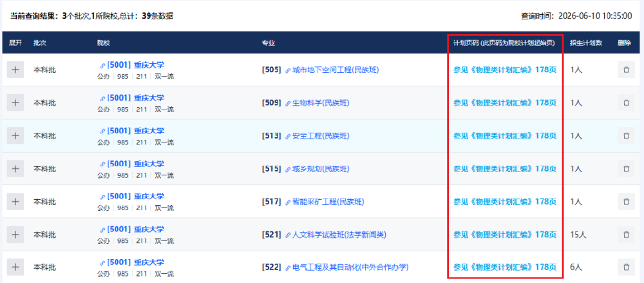Image resolution: width=644 pixels, height=283 pixels.
Task: Delete the 生物科学(民族班) row via trash icon
Action: coord(626,102)
